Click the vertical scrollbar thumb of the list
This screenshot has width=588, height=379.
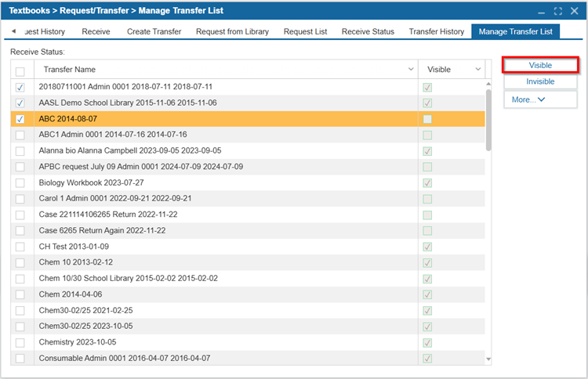click(488, 120)
